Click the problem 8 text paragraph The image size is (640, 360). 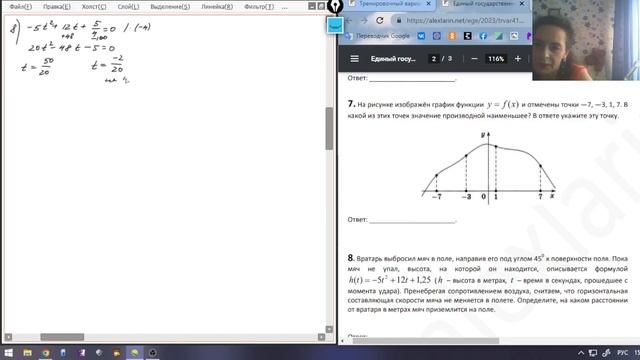pyautogui.click(x=488, y=284)
